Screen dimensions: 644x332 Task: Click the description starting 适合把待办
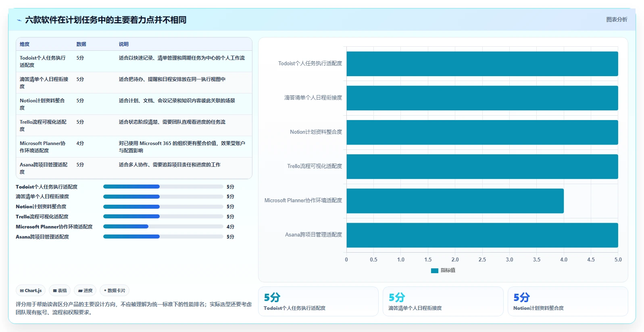pyautogui.click(x=172, y=79)
